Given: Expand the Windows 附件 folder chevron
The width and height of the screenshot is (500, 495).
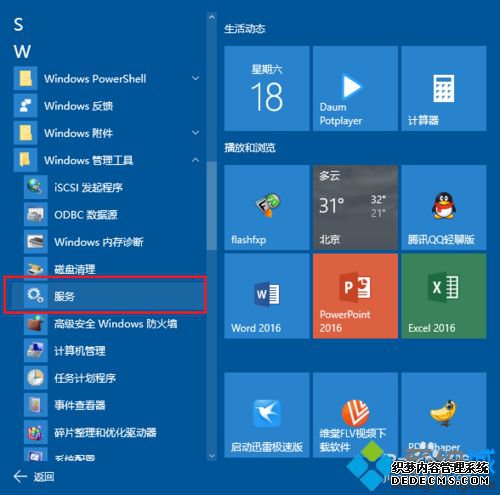Looking at the screenshot, I should (x=196, y=133).
